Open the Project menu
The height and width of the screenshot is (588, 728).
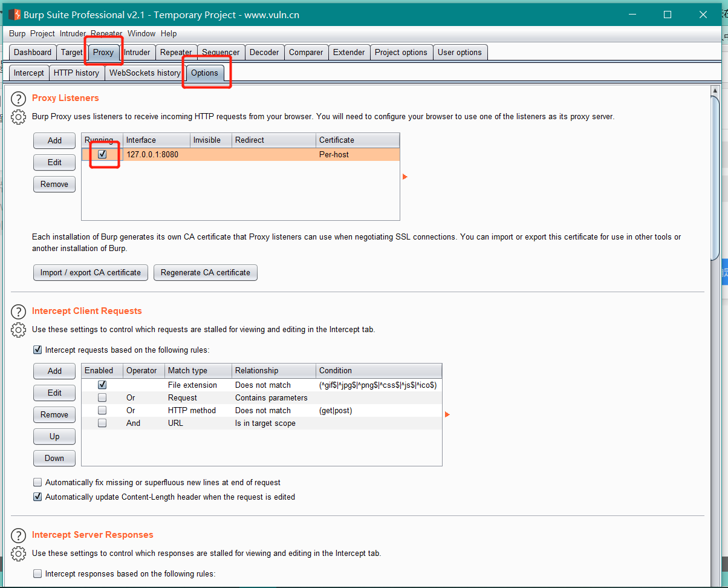pyautogui.click(x=42, y=34)
